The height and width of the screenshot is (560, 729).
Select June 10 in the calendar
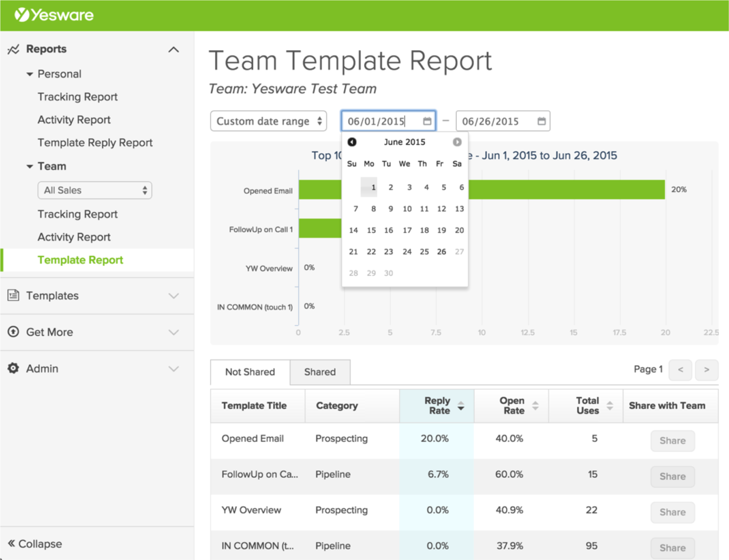click(x=407, y=209)
